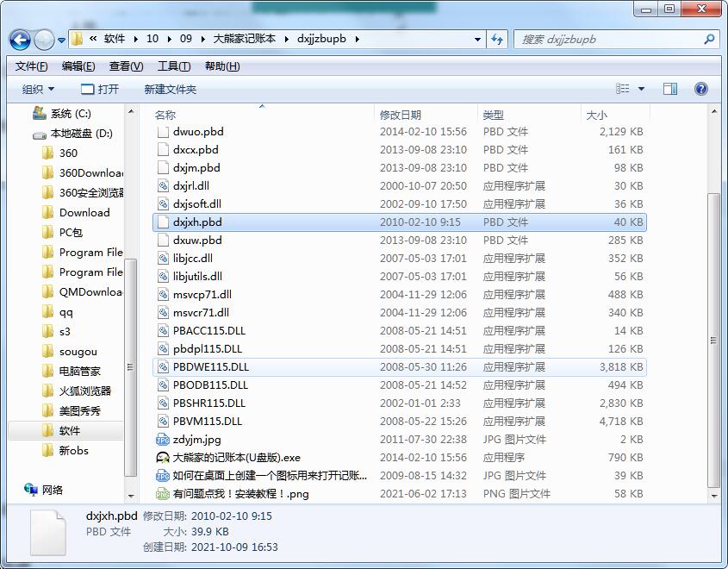This screenshot has height=569, width=728.
Task: Click the PBODB115.DLL file icon
Action: click(163, 385)
